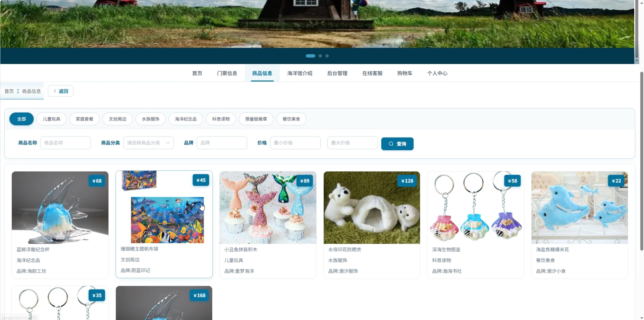This screenshot has width=644, height=320.
Task: Click the 海盐焦糖爆米花 product title
Action: (552, 250)
